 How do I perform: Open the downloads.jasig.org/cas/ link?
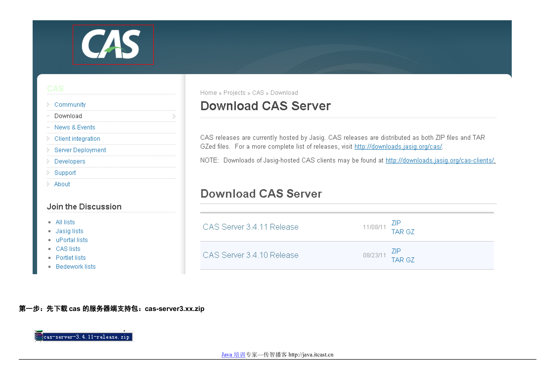398,146
